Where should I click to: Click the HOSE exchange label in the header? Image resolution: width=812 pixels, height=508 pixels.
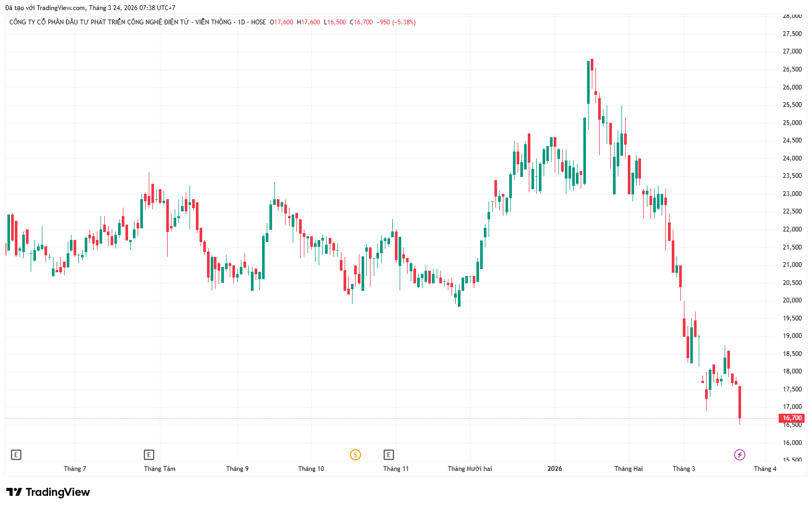pyautogui.click(x=258, y=22)
